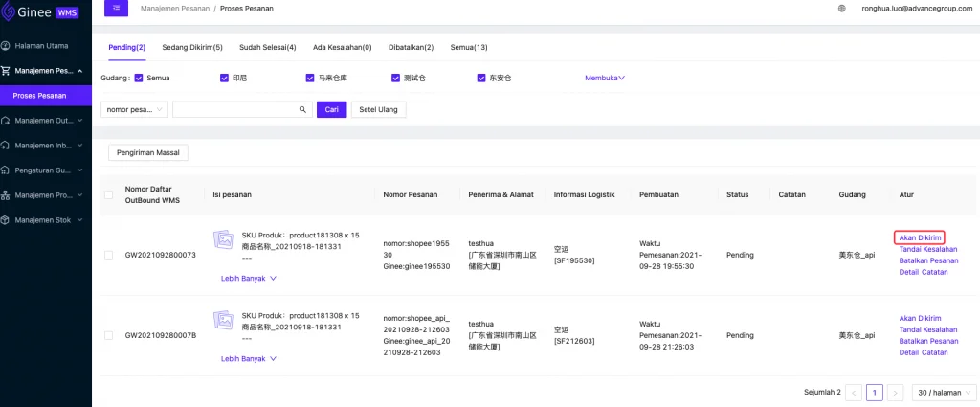
Task: Expand Lebih Banyak for order GW202109280007B
Action: point(249,359)
